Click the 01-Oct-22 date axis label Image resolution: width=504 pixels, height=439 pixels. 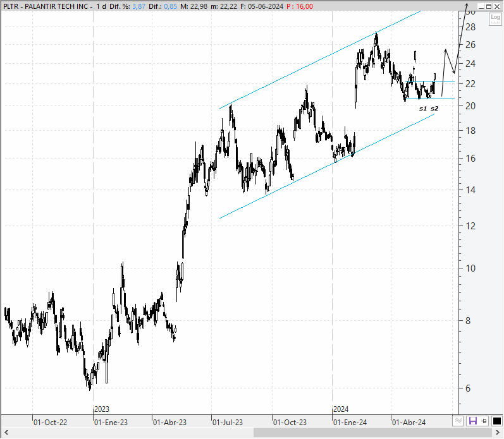pyautogui.click(x=50, y=423)
